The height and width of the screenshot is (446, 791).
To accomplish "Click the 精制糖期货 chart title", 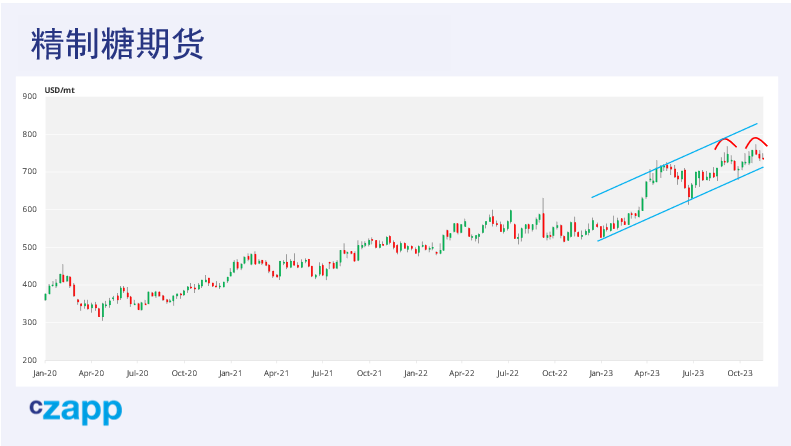I will (x=118, y=44).
